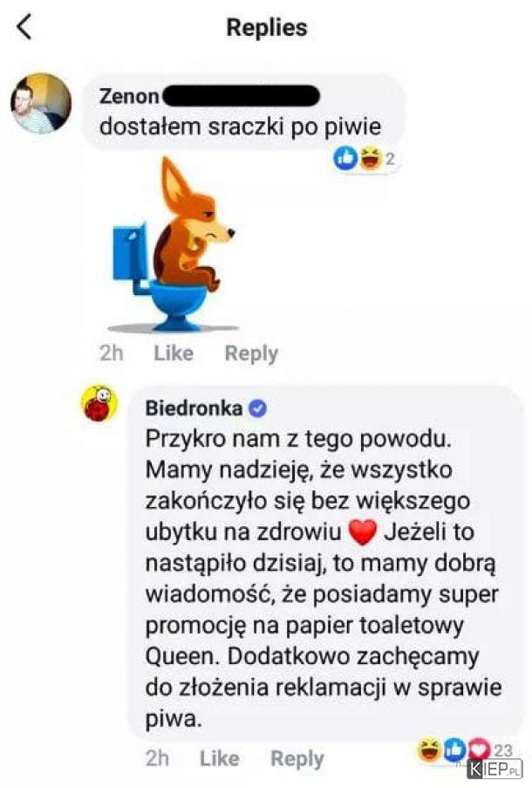Reply to Biedronka's comment
Image resolution: width=532 pixels, height=788 pixels.
click(297, 759)
